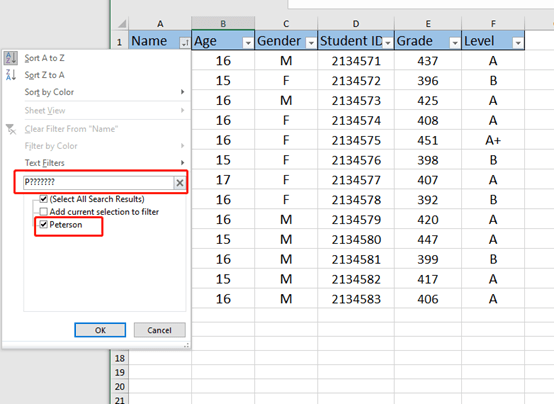This screenshot has height=404, width=554.
Task: Toggle the Select All Search Results checkbox
Action: click(43, 199)
